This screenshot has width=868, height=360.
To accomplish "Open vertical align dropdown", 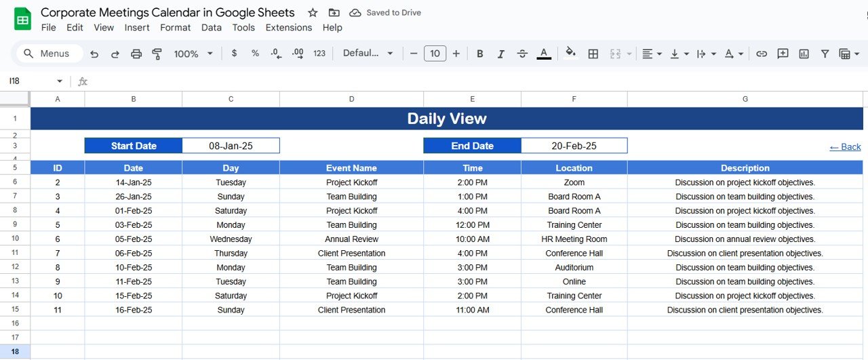I will (679, 54).
